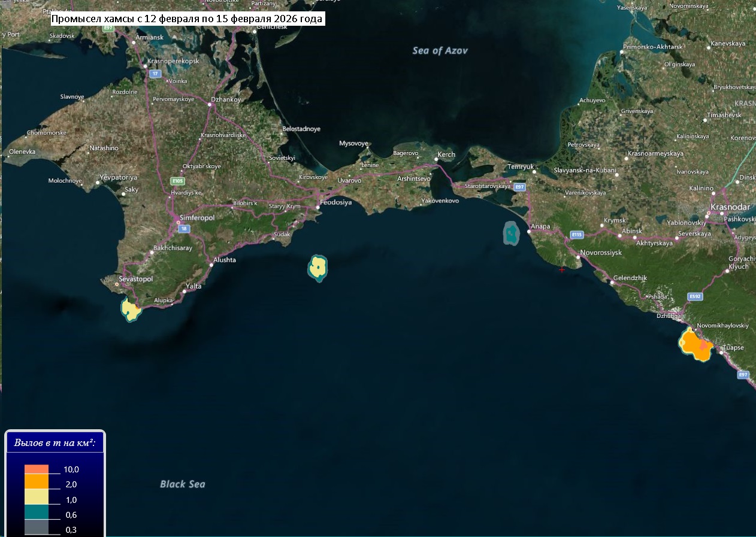Click the E115 road shield near Krymsk
756x537 pixels.
coord(577,234)
